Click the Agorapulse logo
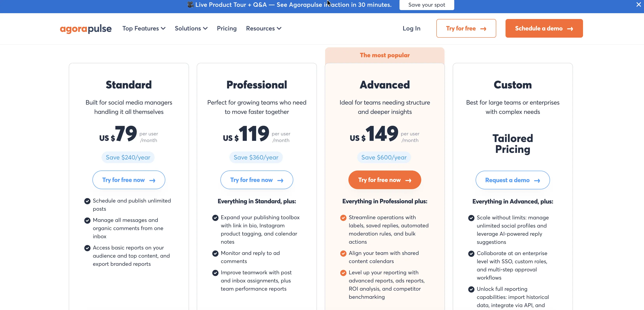The height and width of the screenshot is (310, 644). [86, 29]
